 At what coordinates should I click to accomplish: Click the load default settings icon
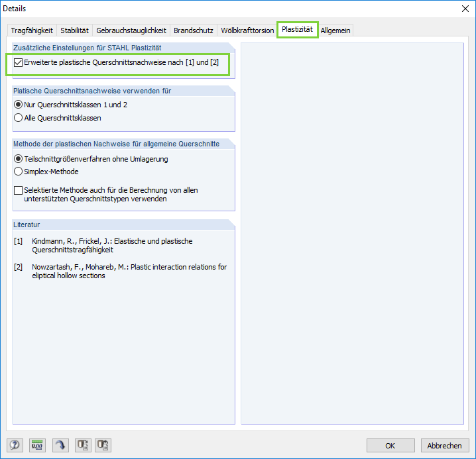click(x=83, y=445)
